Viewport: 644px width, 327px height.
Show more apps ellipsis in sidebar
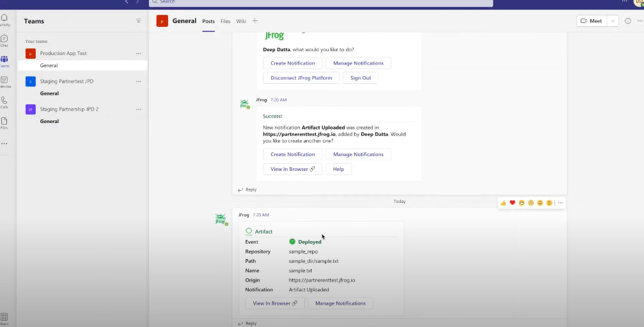[x=4, y=144]
